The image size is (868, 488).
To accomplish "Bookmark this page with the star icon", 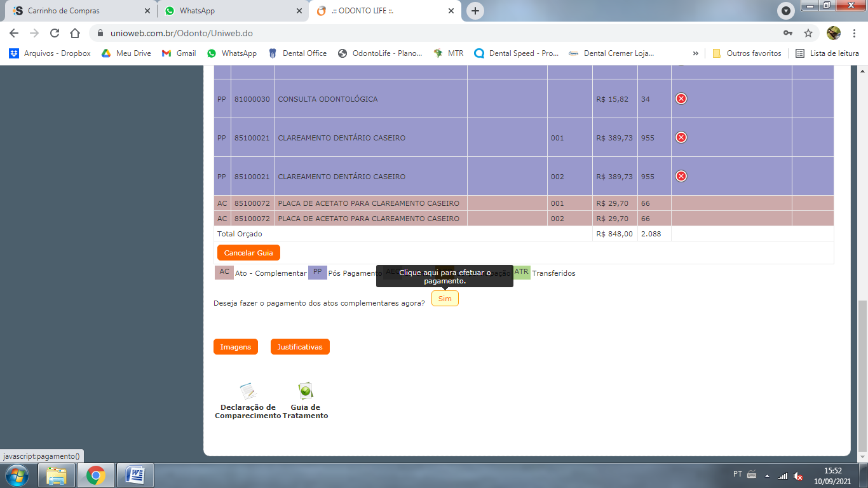I will (808, 33).
